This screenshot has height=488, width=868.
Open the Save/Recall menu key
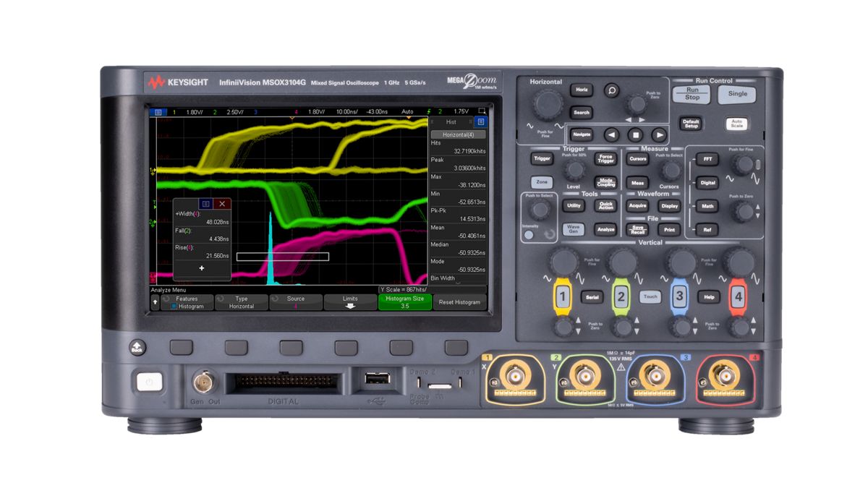[637, 228]
